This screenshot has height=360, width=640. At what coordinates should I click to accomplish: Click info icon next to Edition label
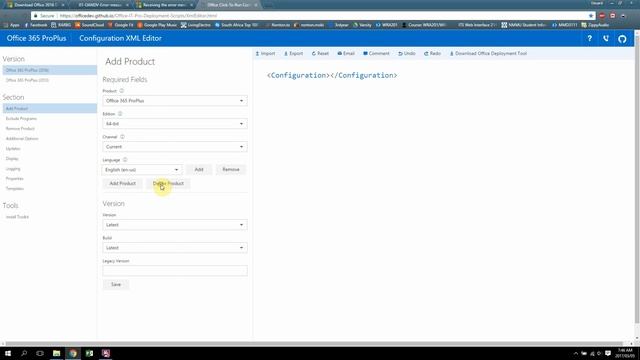[x=120, y=114]
